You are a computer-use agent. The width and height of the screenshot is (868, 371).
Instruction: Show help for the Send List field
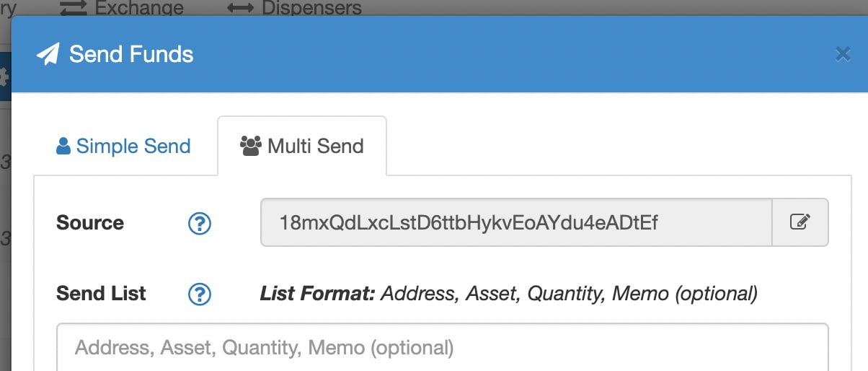[199, 294]
